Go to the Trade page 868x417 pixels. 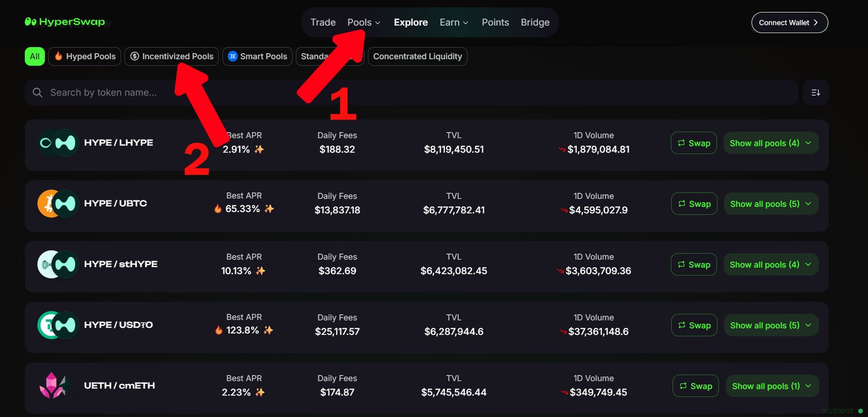(x=323, y=22)
